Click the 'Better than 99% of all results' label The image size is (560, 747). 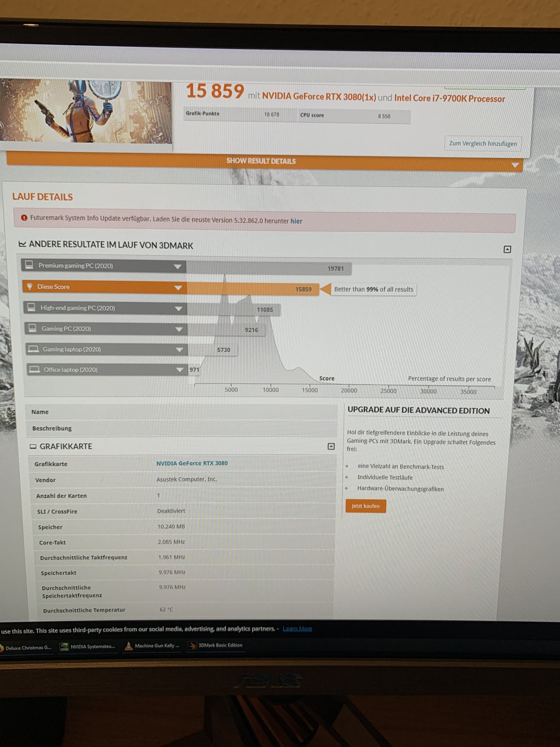click(x=373, y=289)
